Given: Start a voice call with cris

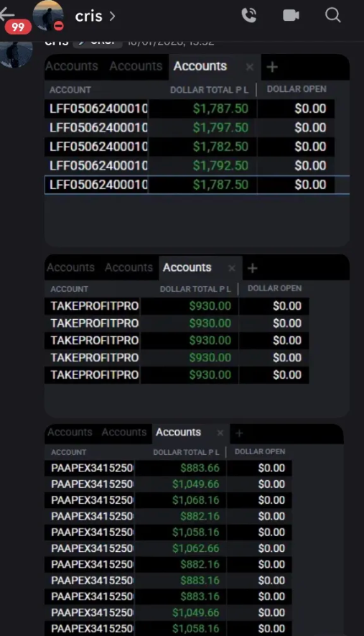Looking at the screenshot, I should click(249, 15).
